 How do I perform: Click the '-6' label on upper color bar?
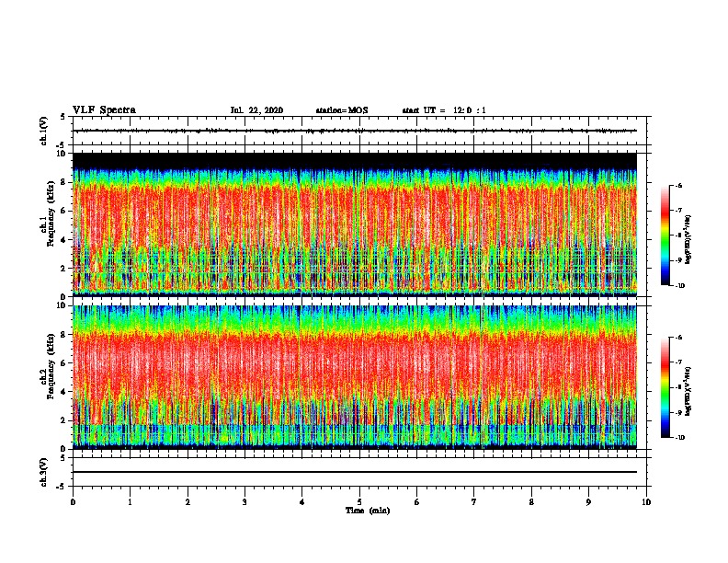(678, 186)
